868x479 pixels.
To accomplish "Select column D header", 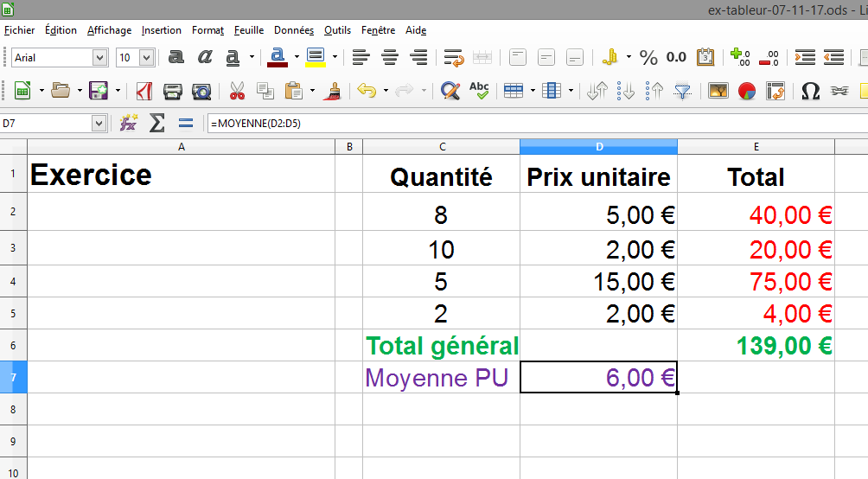I will [598, 147].
